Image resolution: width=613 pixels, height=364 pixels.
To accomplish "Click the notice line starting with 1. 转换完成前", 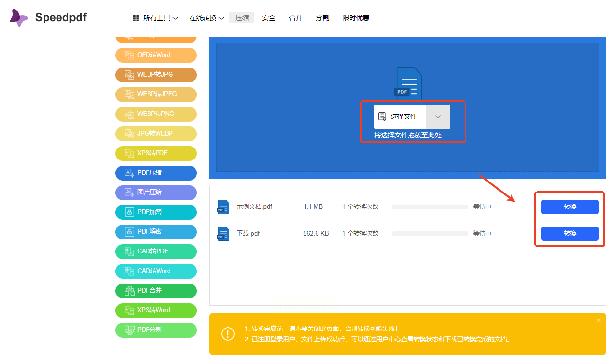I will click(321, 329).
